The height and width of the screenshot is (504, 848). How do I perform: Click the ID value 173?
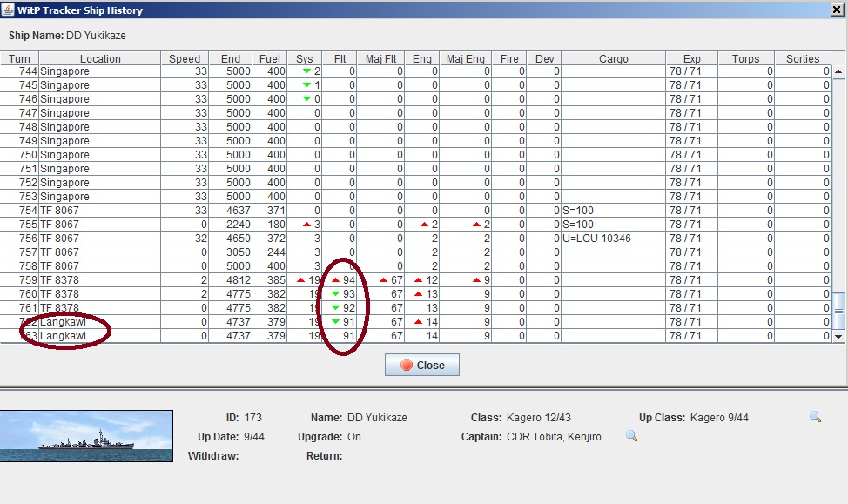[252, 418]
